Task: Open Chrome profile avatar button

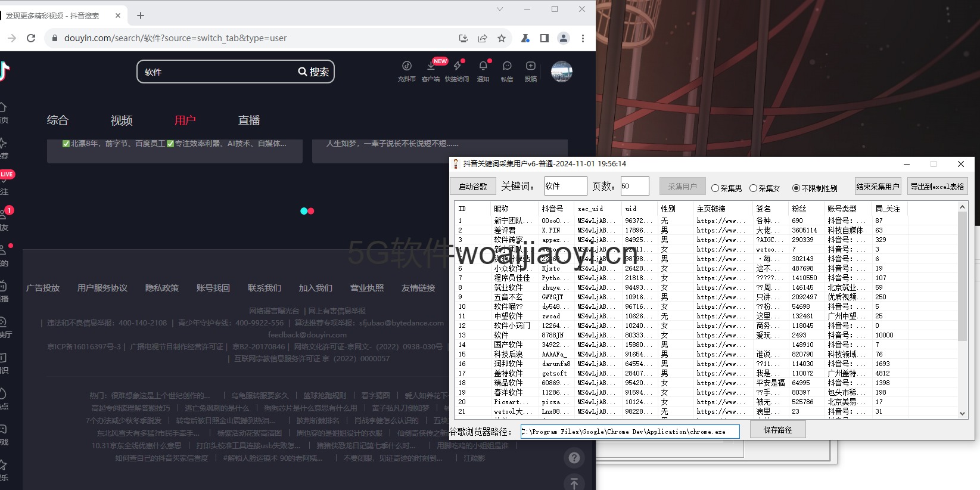Action: point(564,38)
